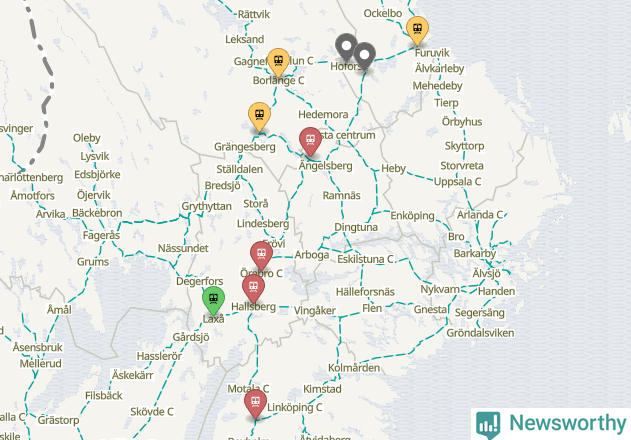Viewport: 631px width, 440px height.
Task: Open the red train marker at Örebro C
Action: click(262, 255)
